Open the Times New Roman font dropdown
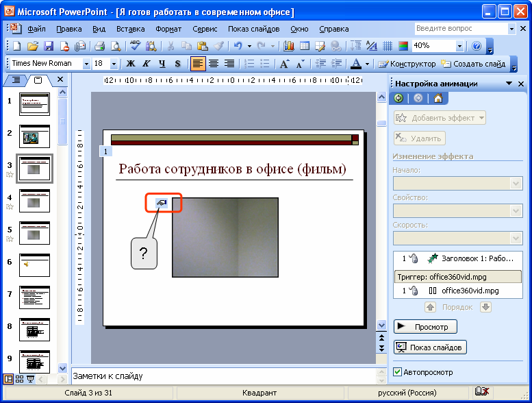This screenshot has width=532, height=403. [86, 64]
